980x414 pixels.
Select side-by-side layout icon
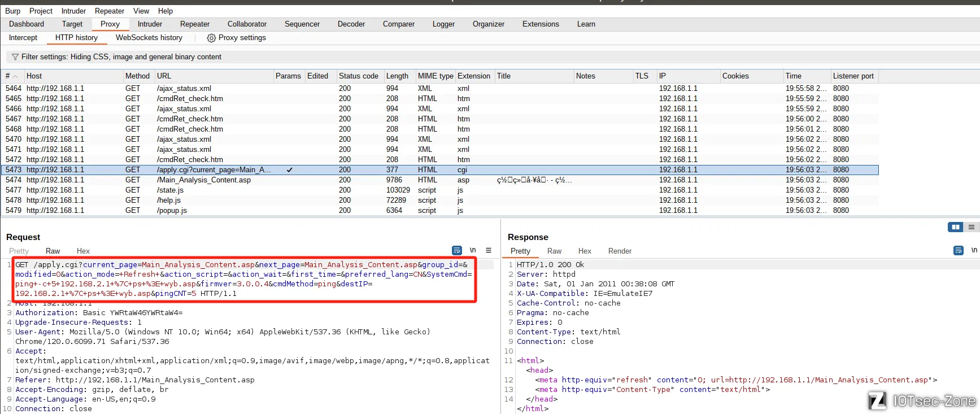[x=955, y=227]
